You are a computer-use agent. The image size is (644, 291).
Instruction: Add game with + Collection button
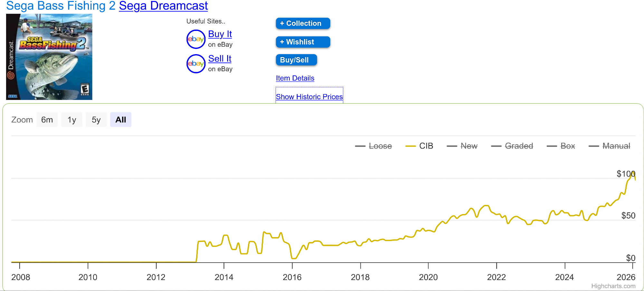coord(303,24)
